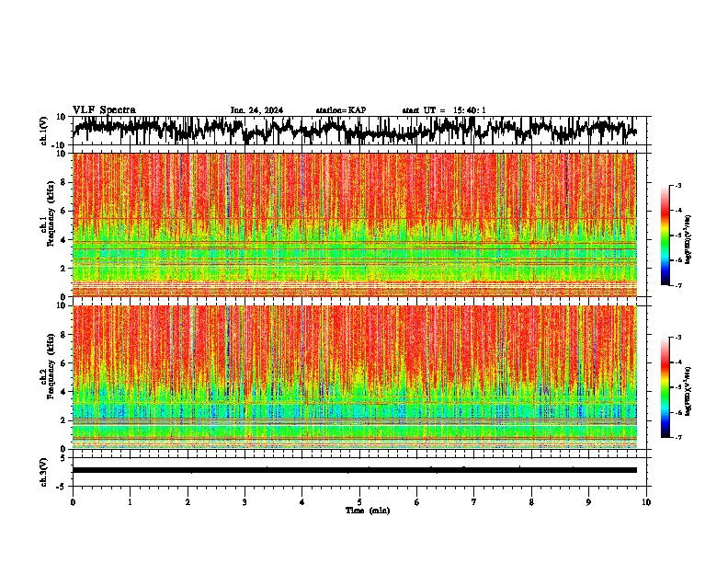This screenshot has width=728, height=563.
Task: Click "-3" tick at top of ch.1 colorbar
Action: tap(678, 185)
